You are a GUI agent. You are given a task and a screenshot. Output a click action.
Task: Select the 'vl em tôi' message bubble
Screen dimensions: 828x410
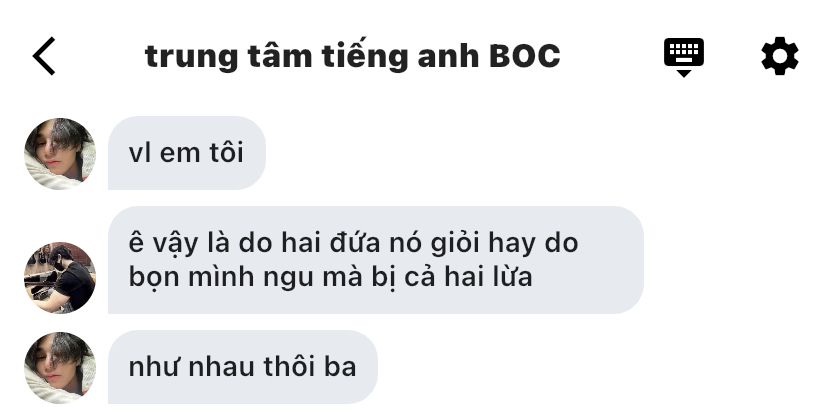187,153
